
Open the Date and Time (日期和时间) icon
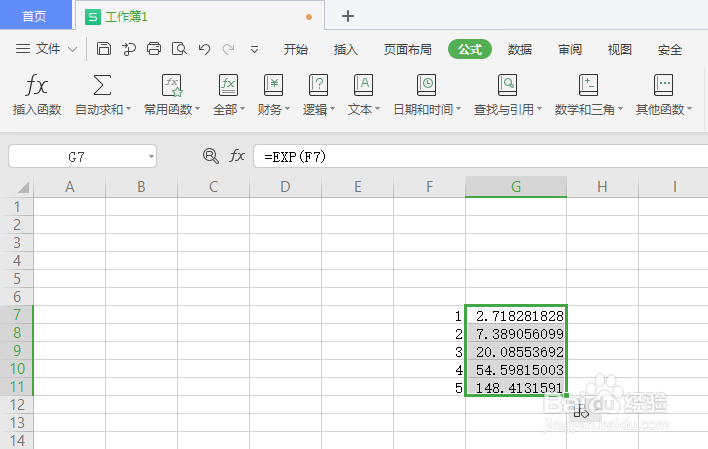click(426, 85)
